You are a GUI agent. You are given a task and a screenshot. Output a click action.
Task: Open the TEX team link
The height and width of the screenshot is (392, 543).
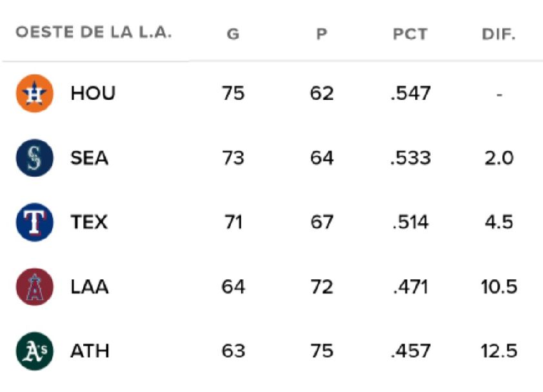click(x=89, y=222)
